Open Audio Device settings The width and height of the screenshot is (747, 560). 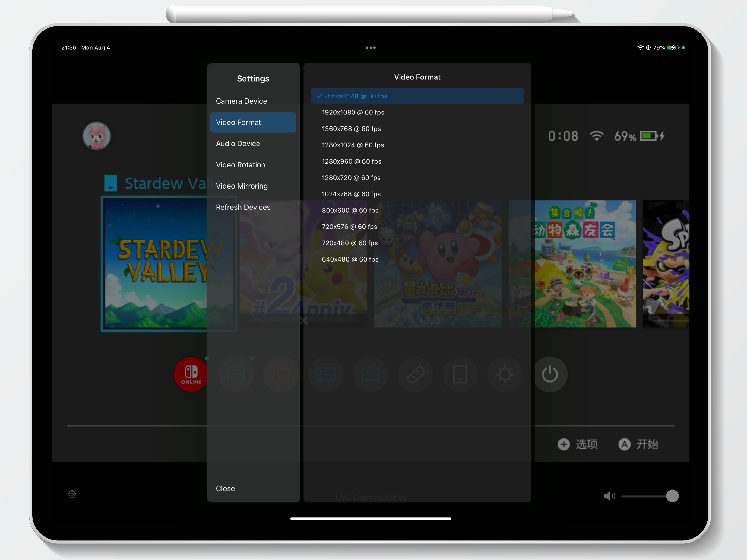[253, 144]
